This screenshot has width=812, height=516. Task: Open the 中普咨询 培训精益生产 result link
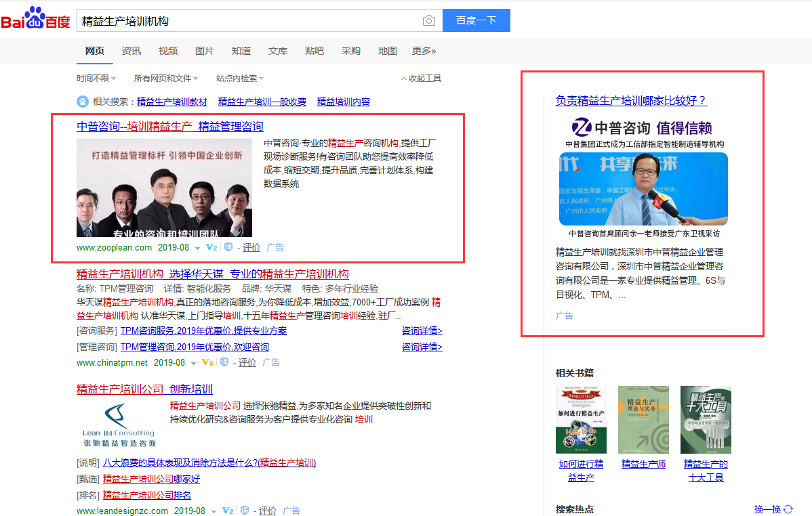[x=169, y=127]
